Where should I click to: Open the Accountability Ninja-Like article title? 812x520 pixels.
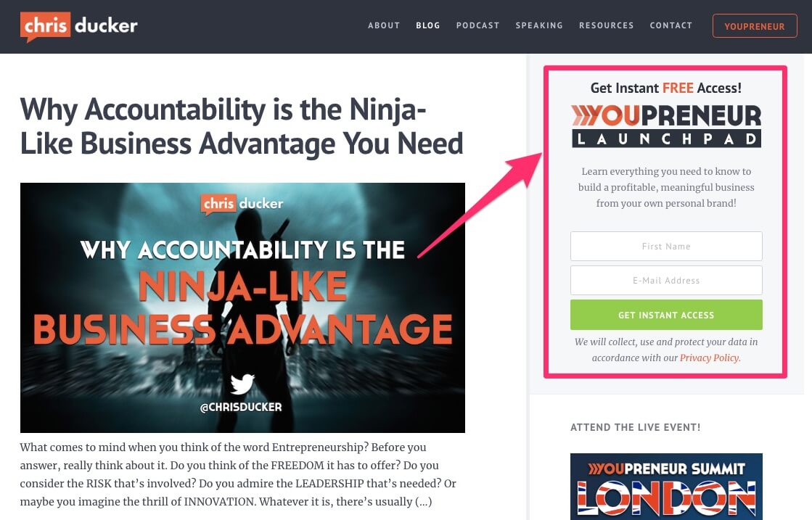[242, 126]
